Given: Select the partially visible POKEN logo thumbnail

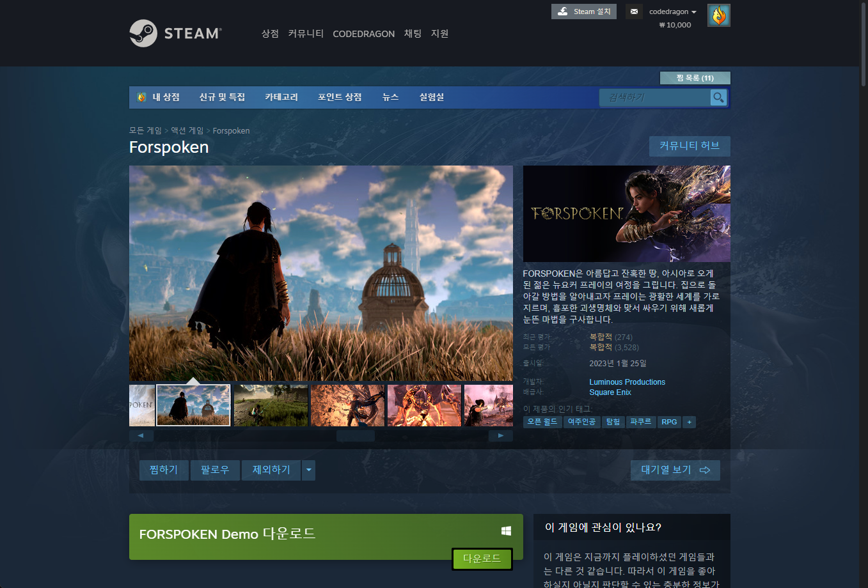Looking at the screenshot, I should pos(142,405).
